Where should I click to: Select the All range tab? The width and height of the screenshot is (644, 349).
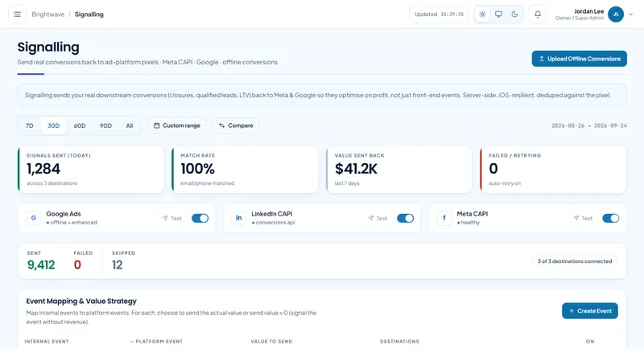[x=130, y=125]
